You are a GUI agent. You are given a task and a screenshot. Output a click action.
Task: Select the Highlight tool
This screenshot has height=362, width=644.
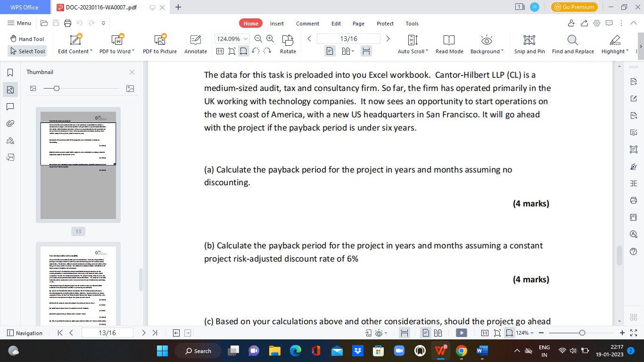614,43
